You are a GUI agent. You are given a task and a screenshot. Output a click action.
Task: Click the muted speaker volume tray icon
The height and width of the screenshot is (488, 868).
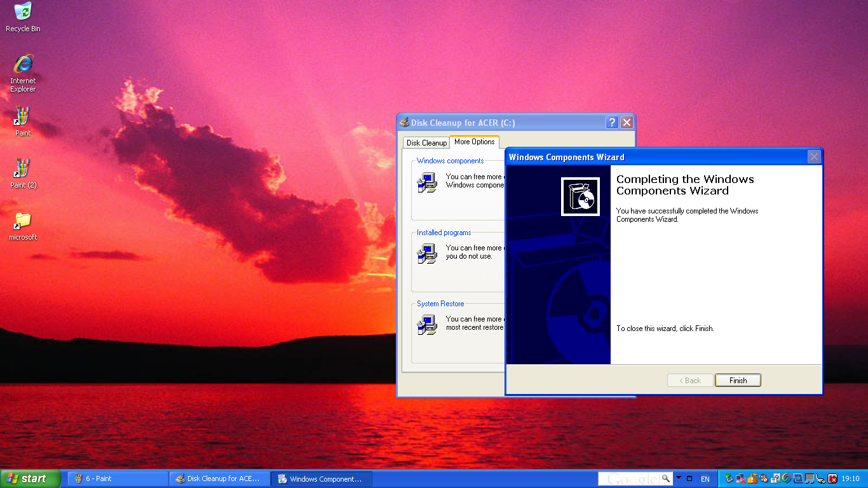tap(763, 478)
